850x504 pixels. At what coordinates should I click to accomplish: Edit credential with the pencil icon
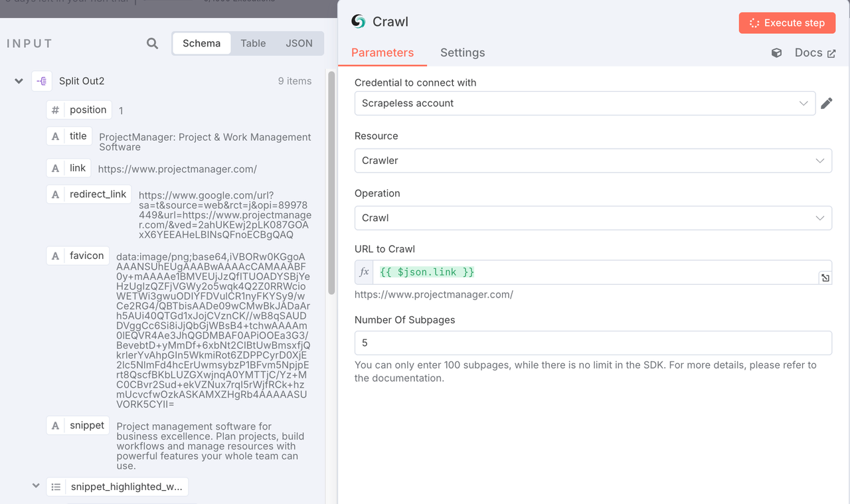[826, 103]
